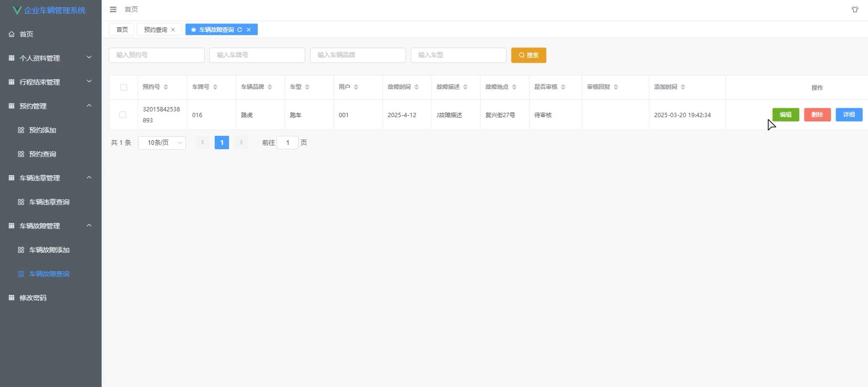Click the orange 搜索 button
Viewport: 868px width, 387px height.
tap(528, 55)
